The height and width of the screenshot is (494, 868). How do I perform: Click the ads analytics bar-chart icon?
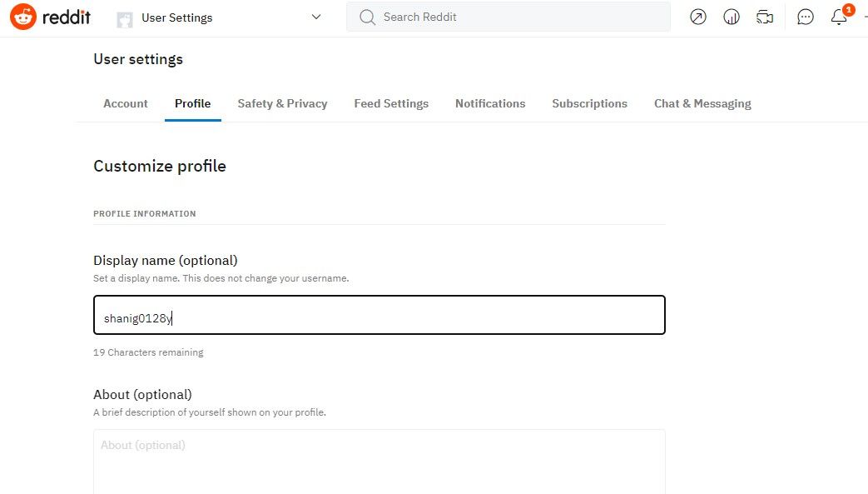731,17
